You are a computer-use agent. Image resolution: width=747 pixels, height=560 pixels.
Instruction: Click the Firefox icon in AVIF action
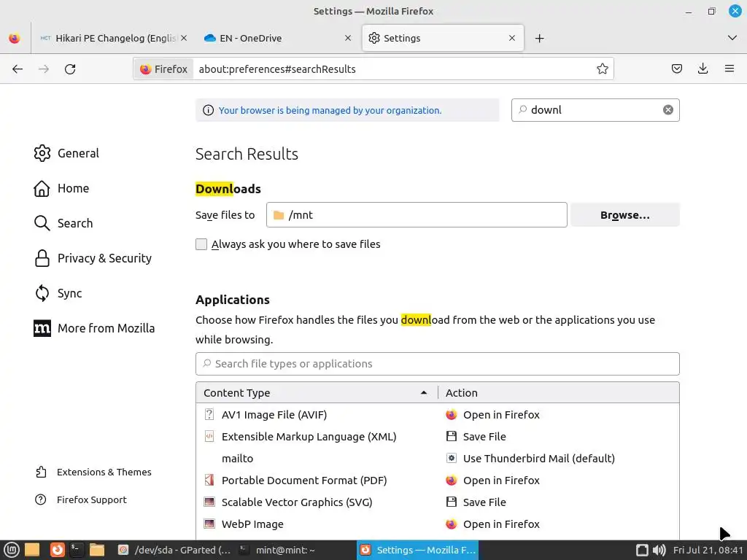[451, 415]
